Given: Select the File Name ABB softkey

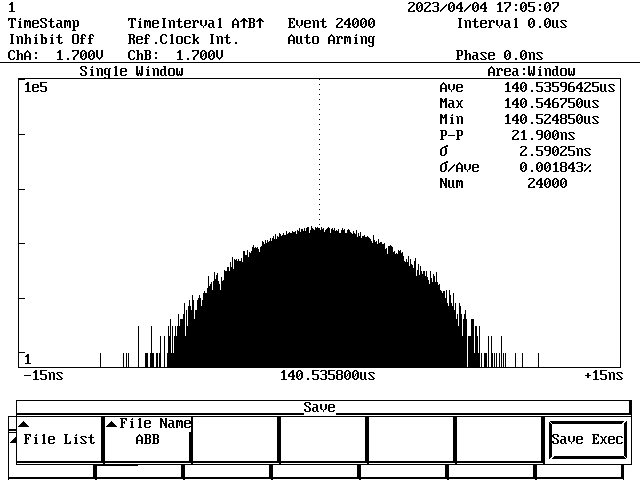Looking at the screenshot, I should pos(147,438).
